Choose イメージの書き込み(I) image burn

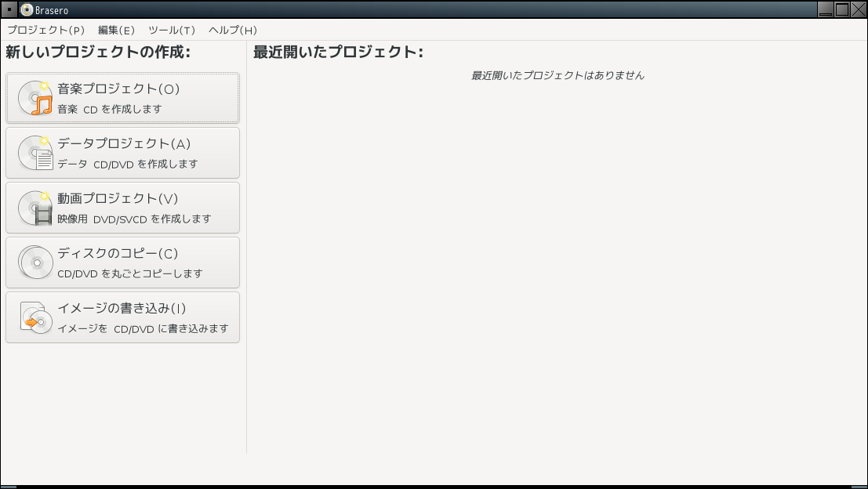123,317
